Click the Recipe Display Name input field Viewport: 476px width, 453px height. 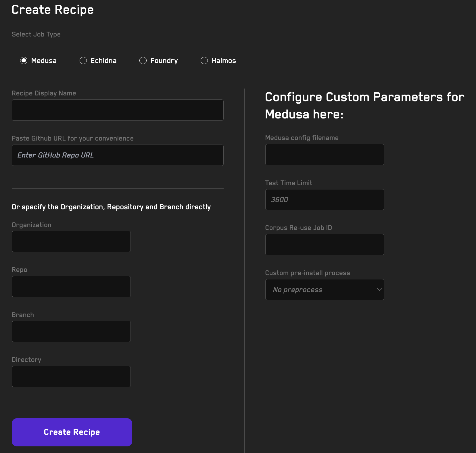pos(118,110)
